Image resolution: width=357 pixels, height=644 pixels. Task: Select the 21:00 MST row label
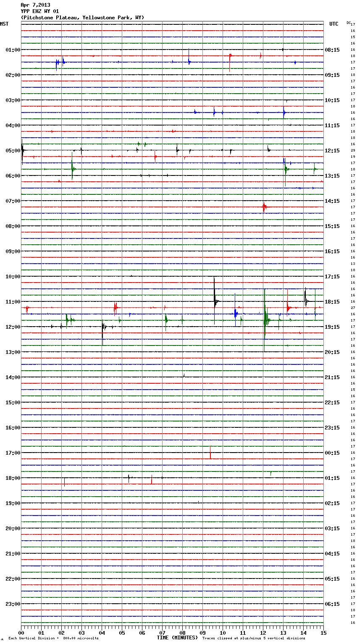click(13, 554)
